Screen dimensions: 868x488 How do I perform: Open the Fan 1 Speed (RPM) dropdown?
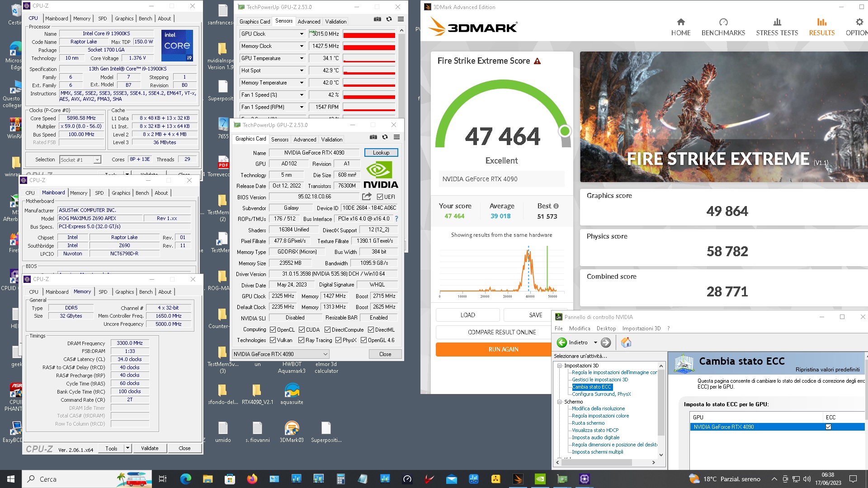pyautogui.click(x=302, y=107)
